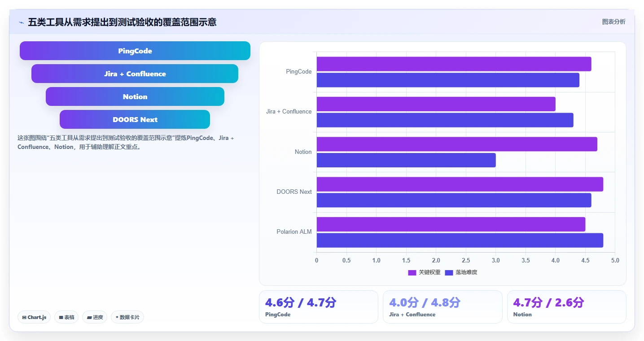644x341 pixels.
Task: Click the PingCode chart axis label
Action: [x=298, y=72]
